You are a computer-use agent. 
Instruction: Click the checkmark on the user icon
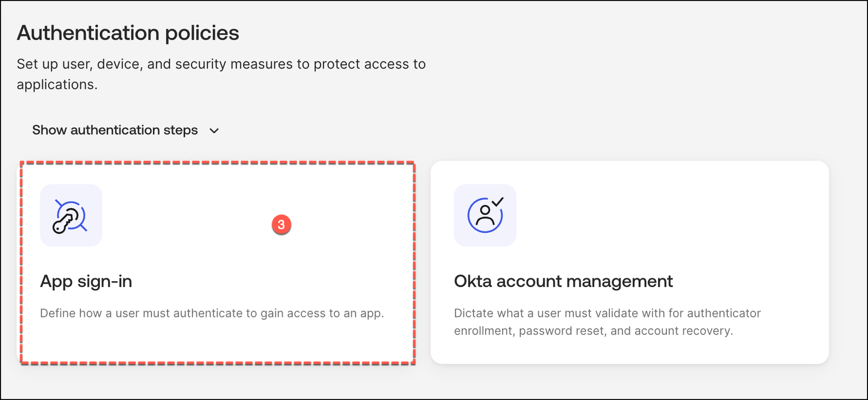498,201
